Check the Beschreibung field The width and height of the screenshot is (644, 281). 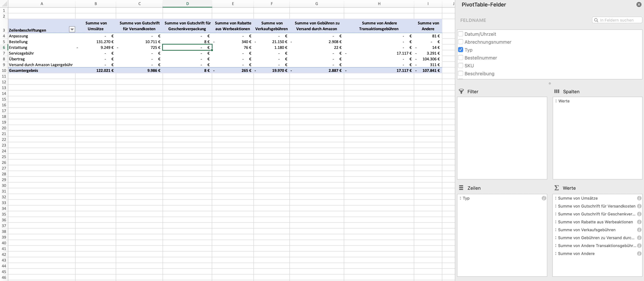coord(460,73)
